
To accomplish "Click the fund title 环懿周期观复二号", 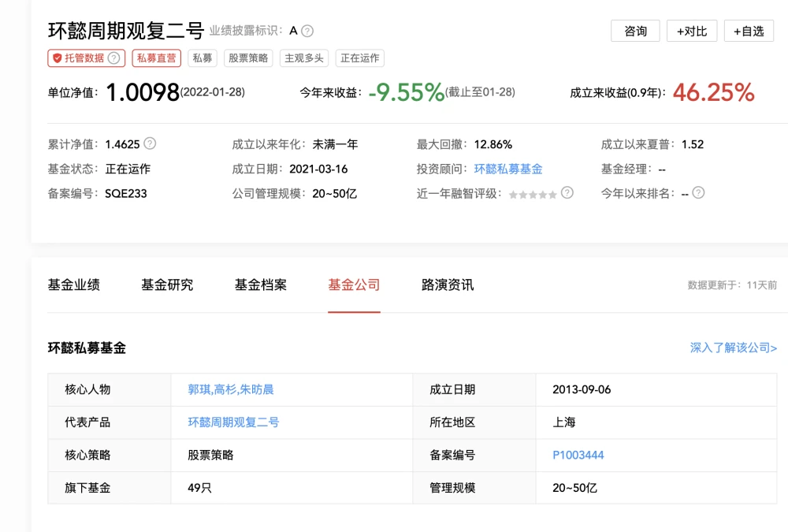I will [x=126, y=32].
